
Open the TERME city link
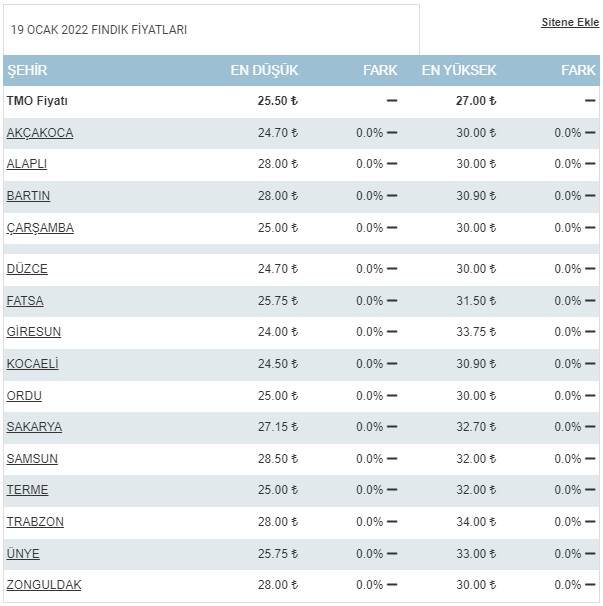click(x=27, y=490)
